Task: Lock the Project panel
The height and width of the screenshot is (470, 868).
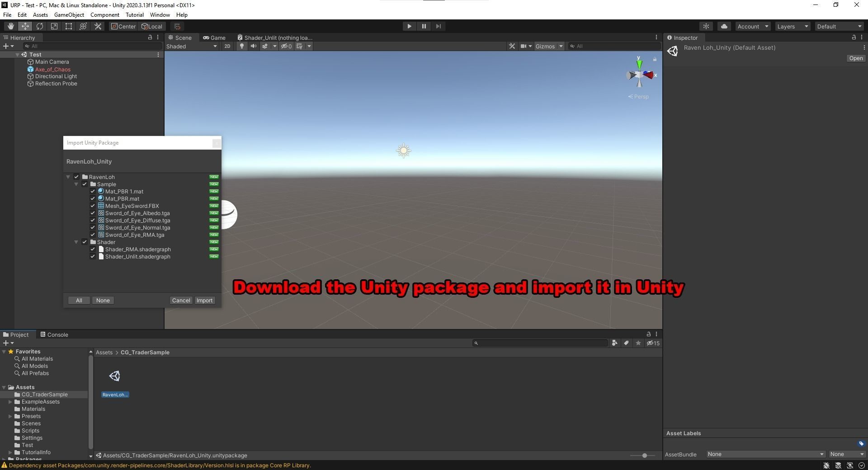Action: tap(648, 334)
